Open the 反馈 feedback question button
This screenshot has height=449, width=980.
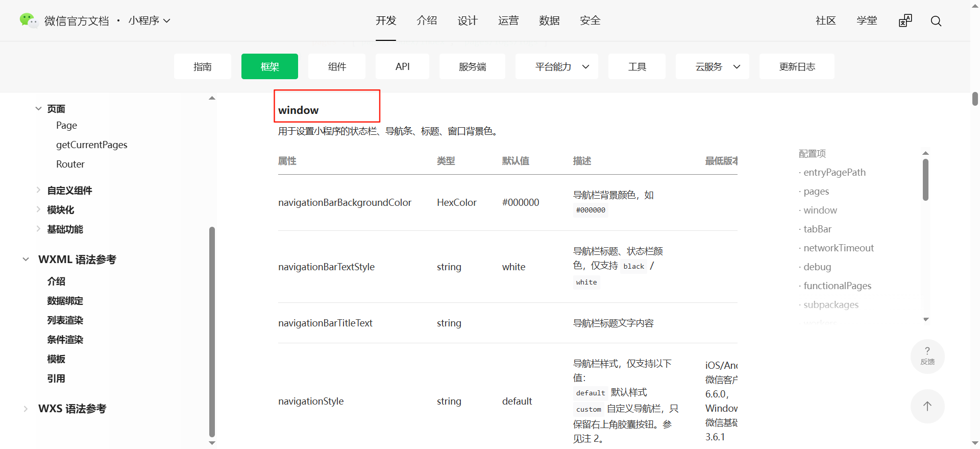point(927,356)
